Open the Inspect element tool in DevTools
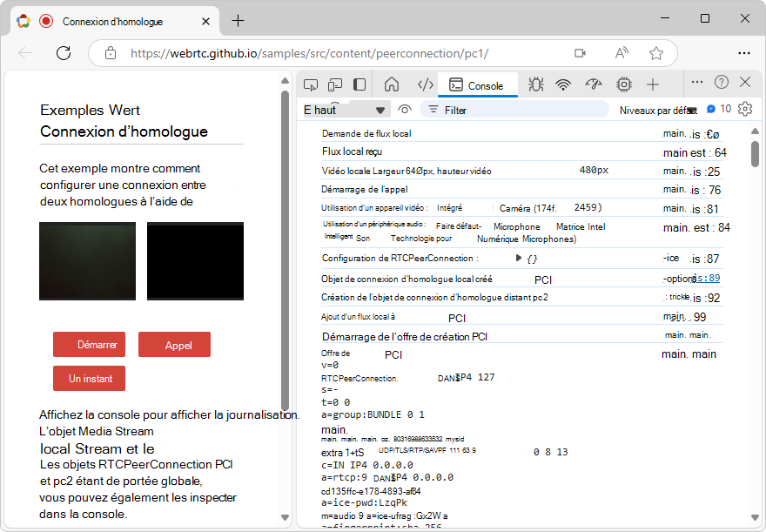Image resolution: width=766 pixels, height=532 pixels. [311, 85]
